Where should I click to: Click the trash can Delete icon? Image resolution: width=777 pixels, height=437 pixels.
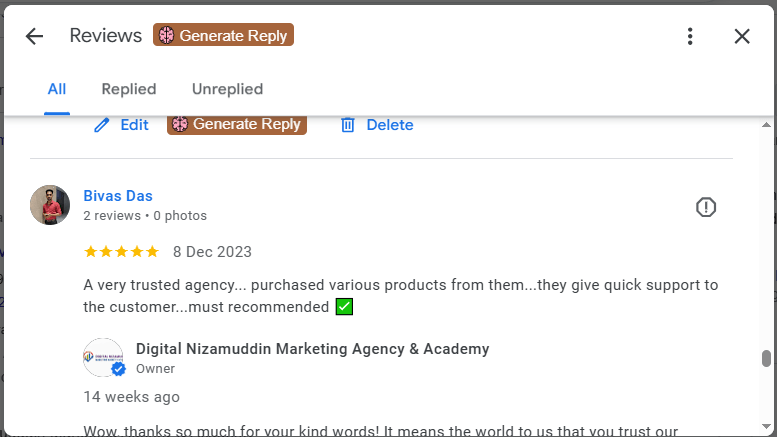(x=348, y=125)
